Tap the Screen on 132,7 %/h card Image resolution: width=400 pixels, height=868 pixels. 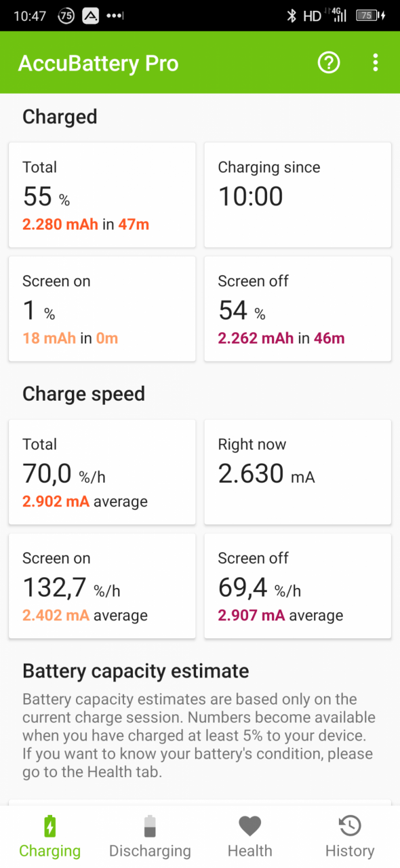pos(102,586)
